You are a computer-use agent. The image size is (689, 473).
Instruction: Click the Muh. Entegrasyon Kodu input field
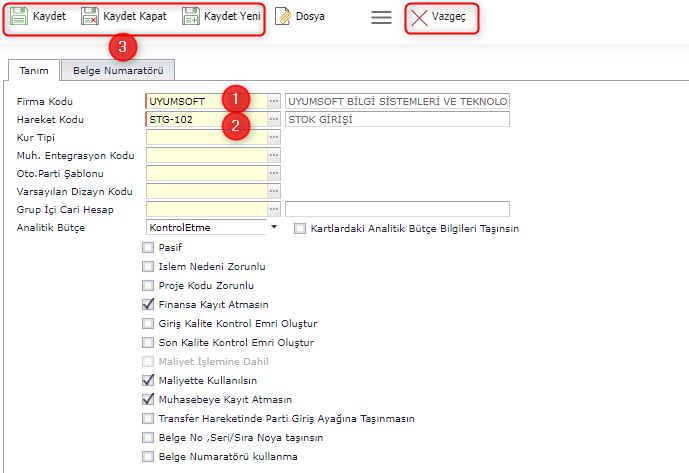[206, 155]
